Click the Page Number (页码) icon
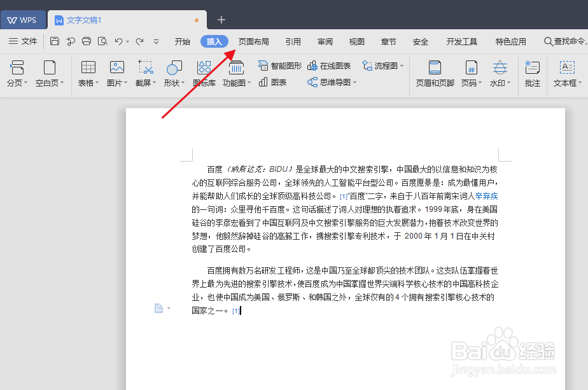588x390 pixels. 471,67
